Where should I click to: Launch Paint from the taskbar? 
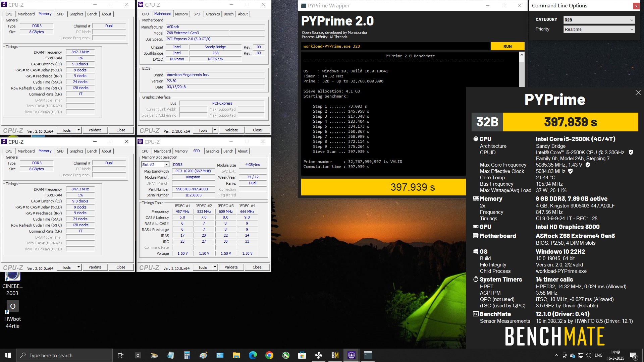(203, 355)
